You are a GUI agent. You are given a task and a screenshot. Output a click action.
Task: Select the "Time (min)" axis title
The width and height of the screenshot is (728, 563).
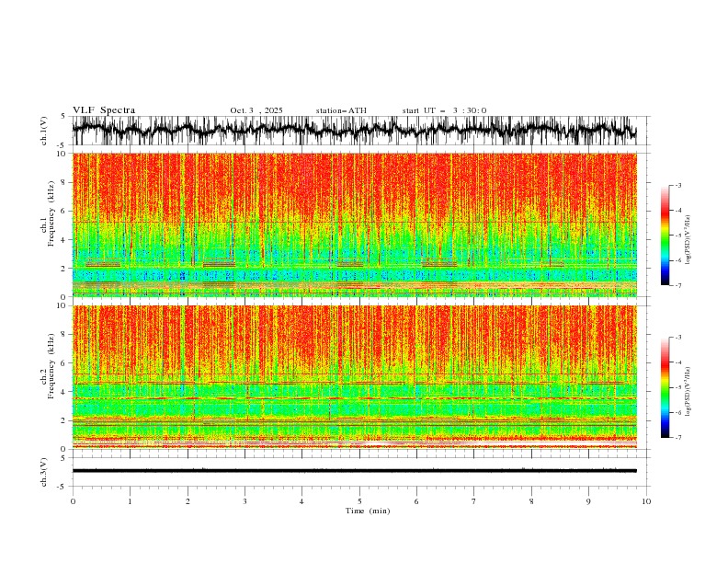(368, 511)
